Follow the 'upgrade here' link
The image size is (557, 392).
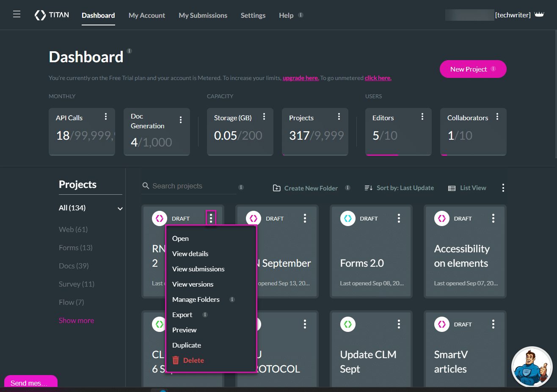click(x=301, y=78)
